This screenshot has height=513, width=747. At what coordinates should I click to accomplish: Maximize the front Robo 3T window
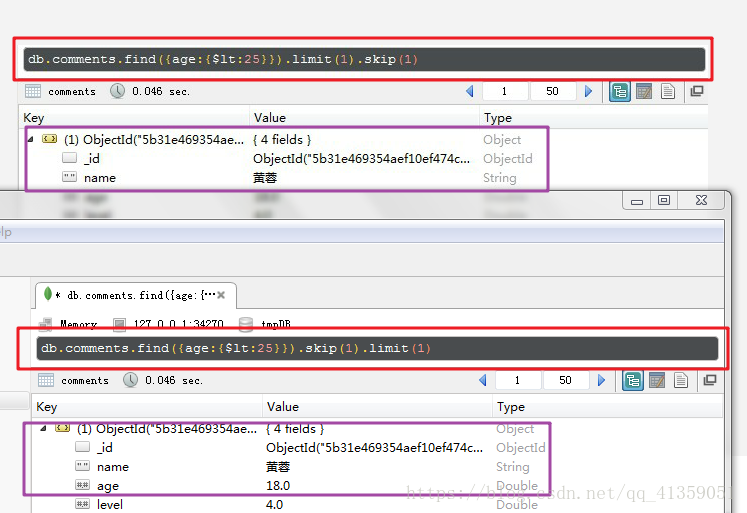click(664, 201)
